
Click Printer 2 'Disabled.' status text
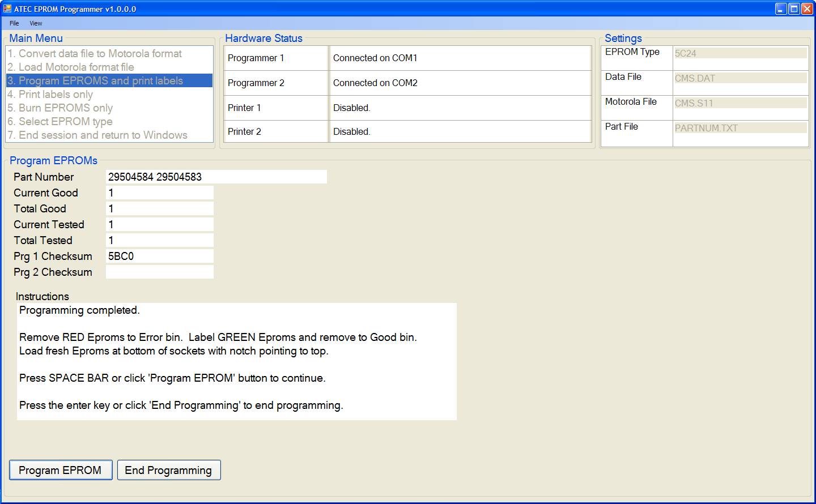352,131
